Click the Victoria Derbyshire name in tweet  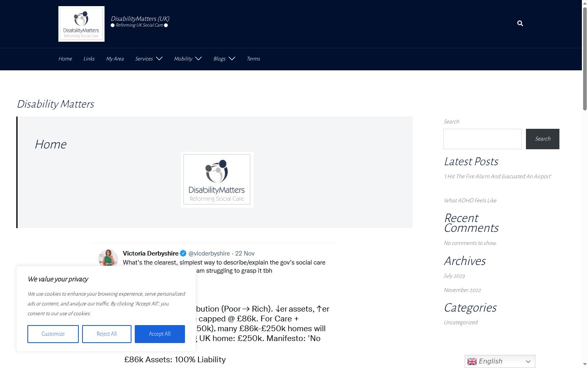pos(151,254)
